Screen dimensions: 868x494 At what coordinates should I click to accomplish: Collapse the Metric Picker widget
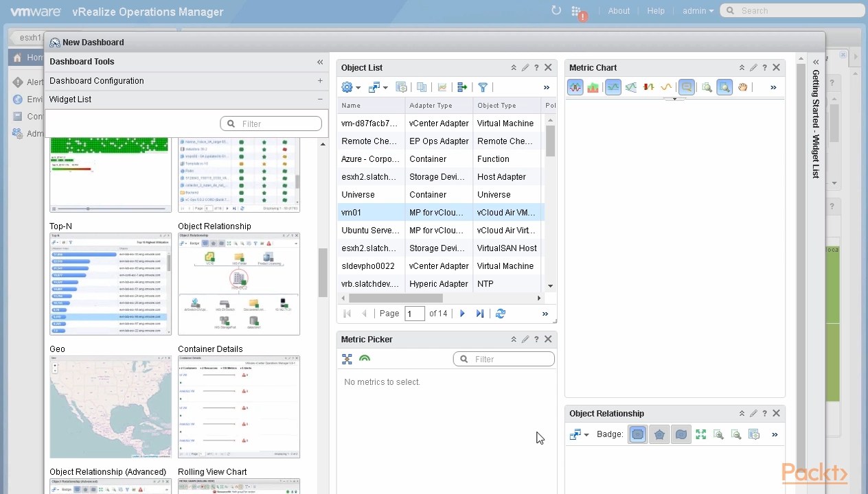514,340
